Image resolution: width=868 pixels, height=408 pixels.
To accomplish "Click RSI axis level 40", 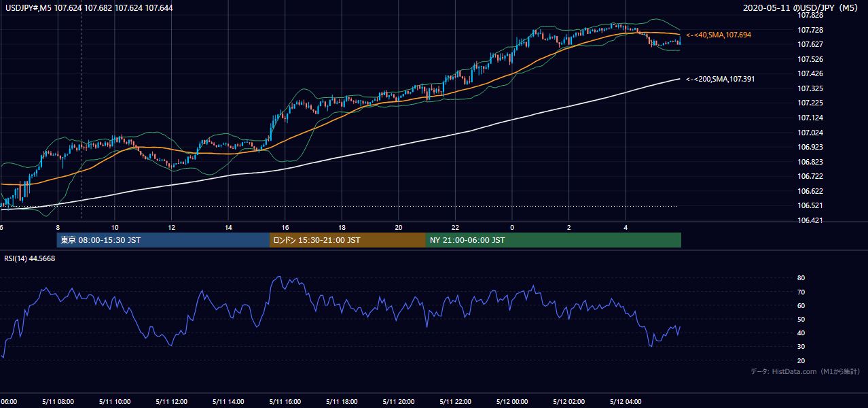I will [801, 333].
